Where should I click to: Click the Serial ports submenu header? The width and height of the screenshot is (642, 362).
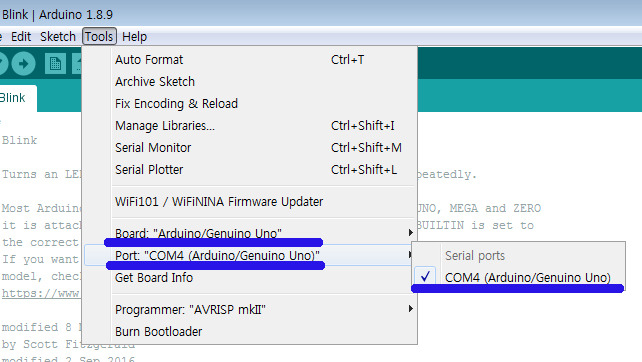click(x=475, y=256)
